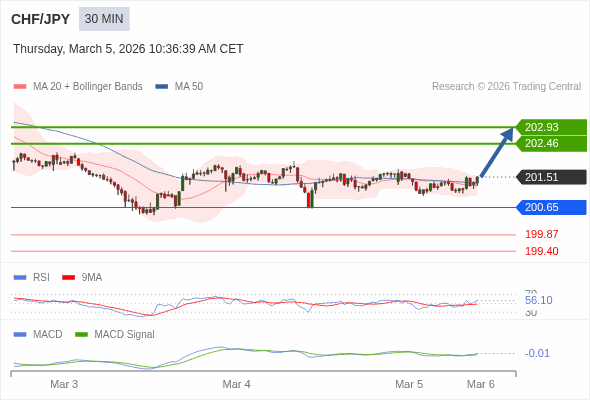This screenshot has width=590, height=400.
Task: Click the 202.93 resistance price tag
Action: [x=552, y=127]
